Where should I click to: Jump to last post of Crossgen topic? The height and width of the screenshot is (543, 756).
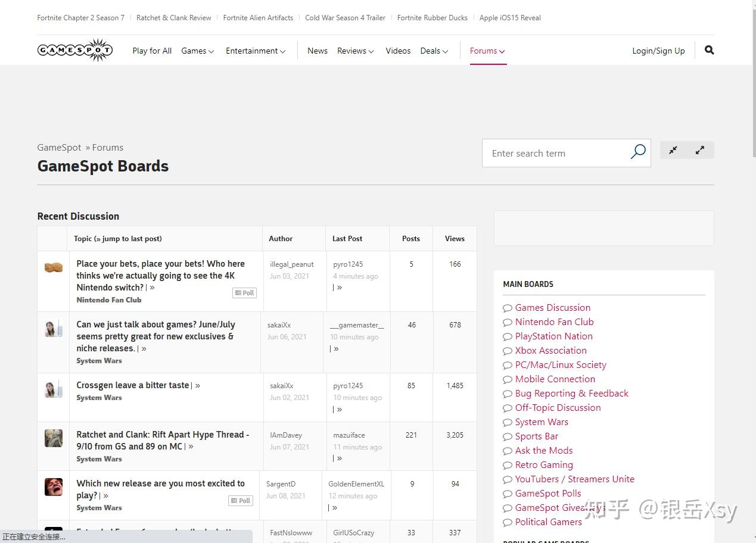tap(198, 386)
